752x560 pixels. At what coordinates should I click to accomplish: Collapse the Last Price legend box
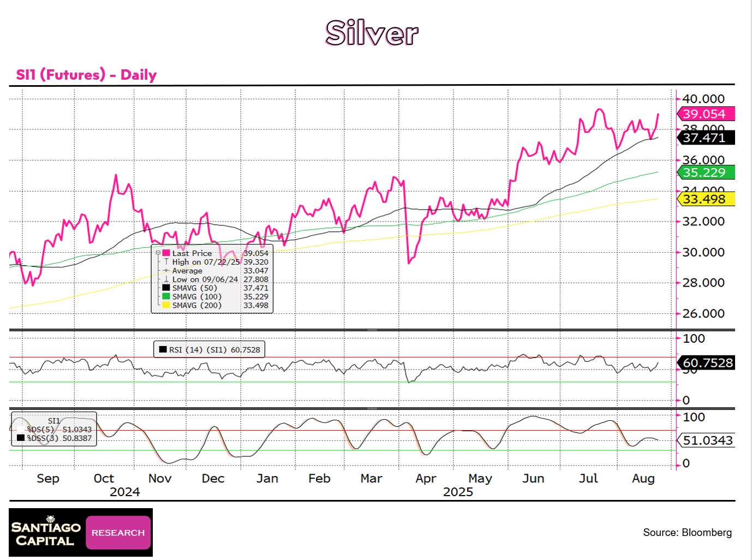click(157, 253)
